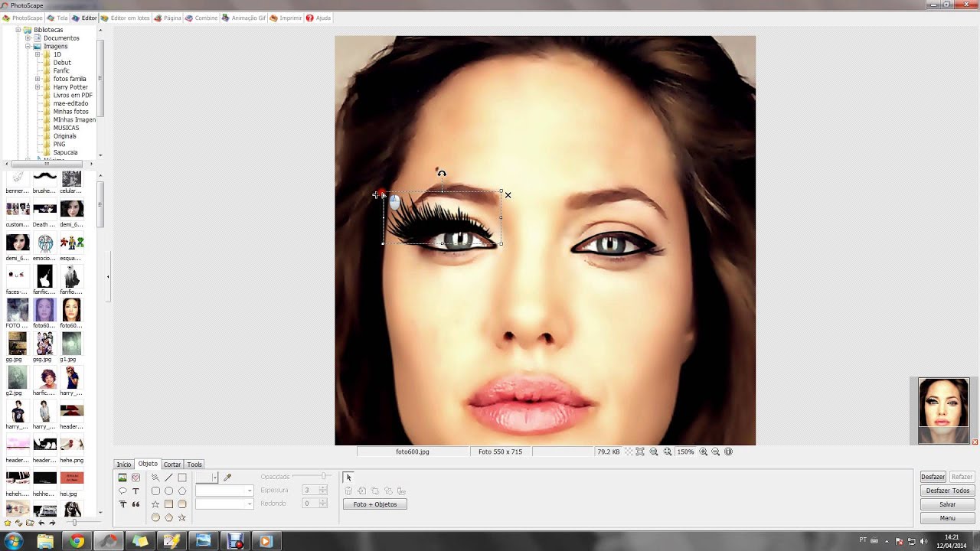Image resolution: width=980 pixels, height=551 pixels.
Task: Click the preview navigator thumbnail of the face
Action: coord(943,411)
